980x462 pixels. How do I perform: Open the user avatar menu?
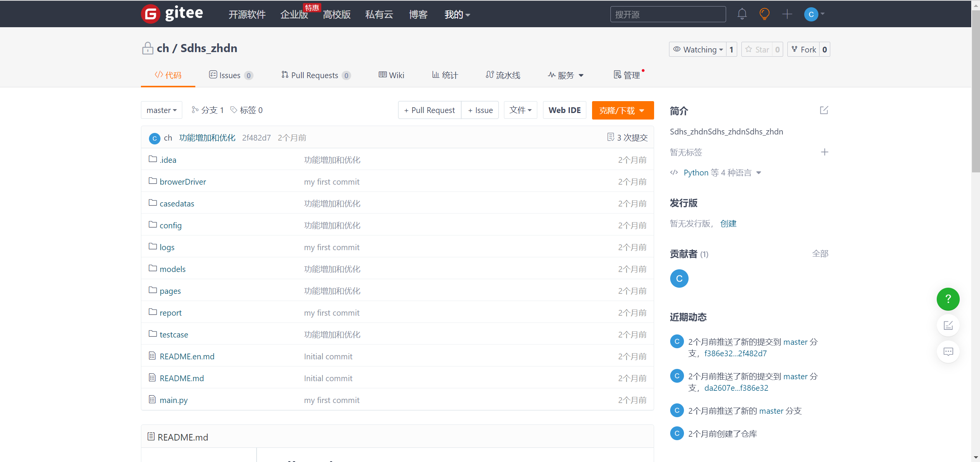tap(815, 14)
